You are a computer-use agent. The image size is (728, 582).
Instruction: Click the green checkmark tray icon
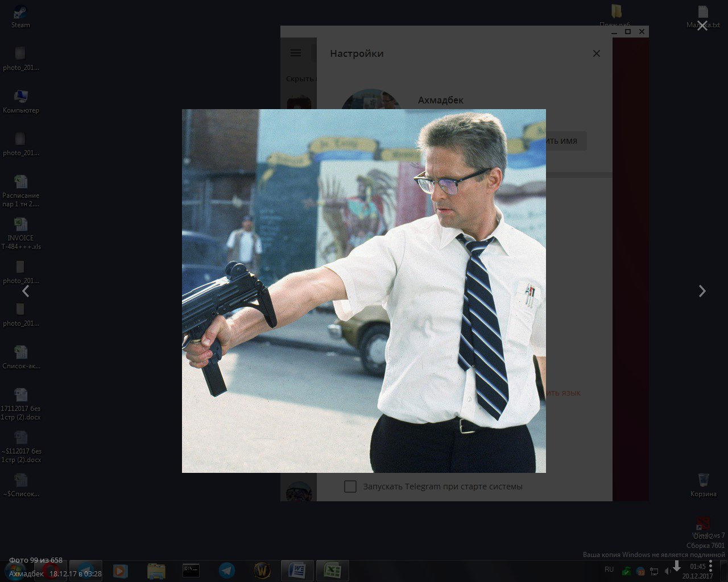click(626, 571)
